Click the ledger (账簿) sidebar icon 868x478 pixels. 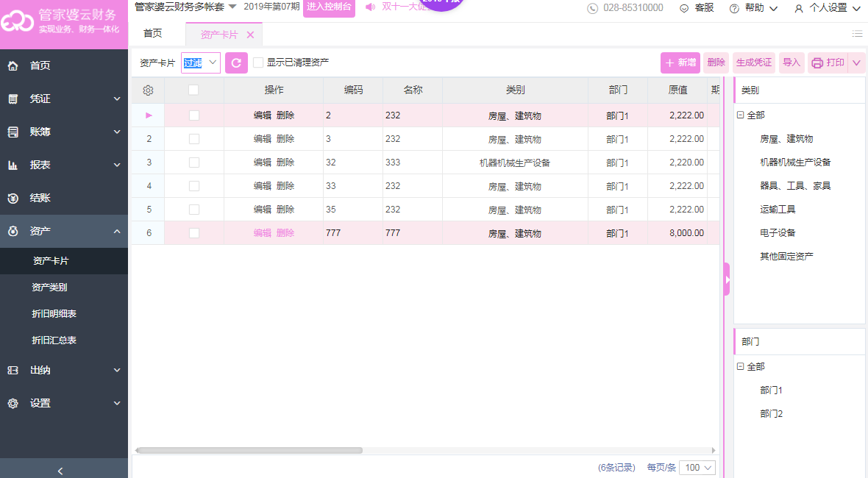pyautogui.click(x=13, y=132)
